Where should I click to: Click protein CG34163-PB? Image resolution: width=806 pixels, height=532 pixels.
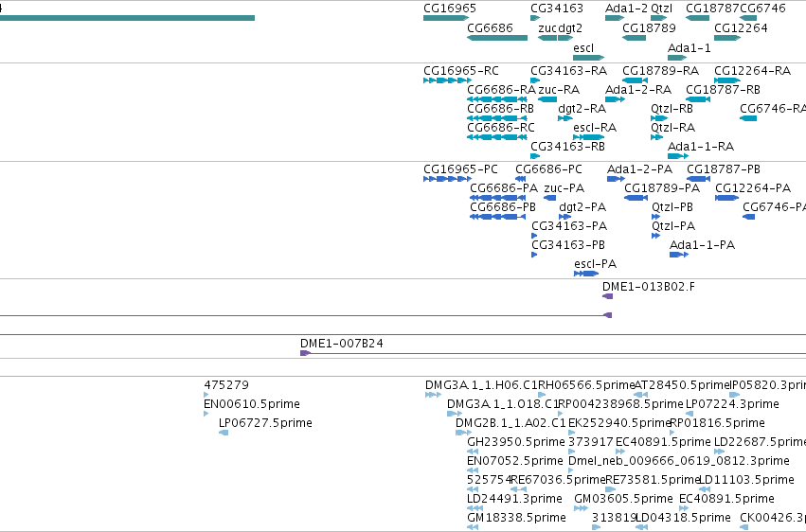tap(568, 245)
